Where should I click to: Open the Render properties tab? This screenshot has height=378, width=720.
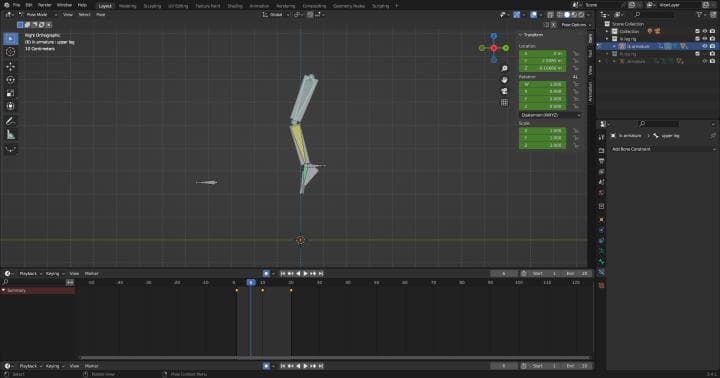click(602, 151)
